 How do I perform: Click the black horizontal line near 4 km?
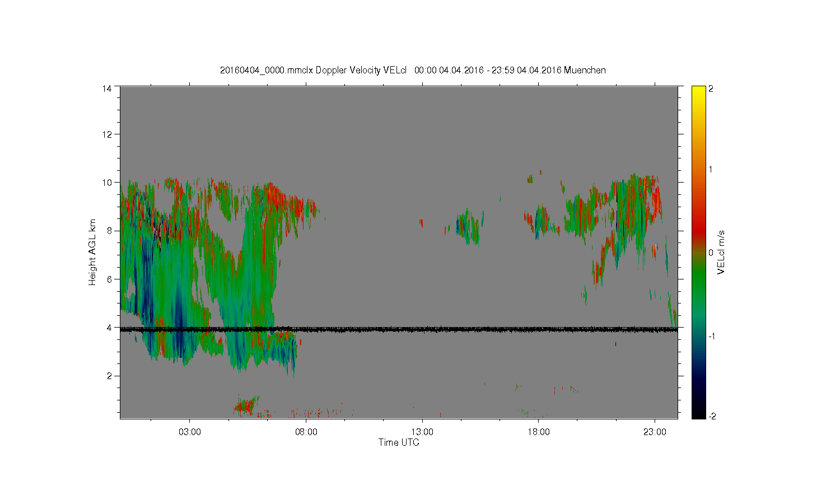(399, 330)
